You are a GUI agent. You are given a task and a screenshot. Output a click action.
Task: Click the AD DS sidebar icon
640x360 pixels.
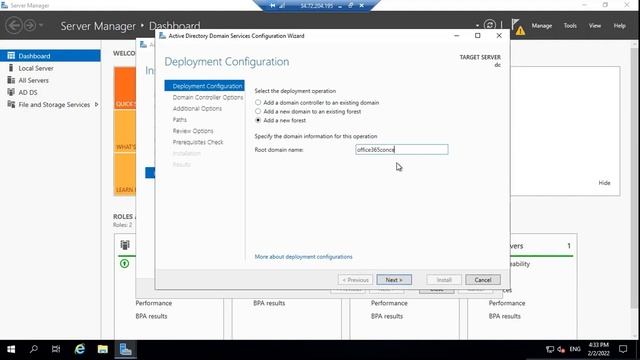coord(11,92)
